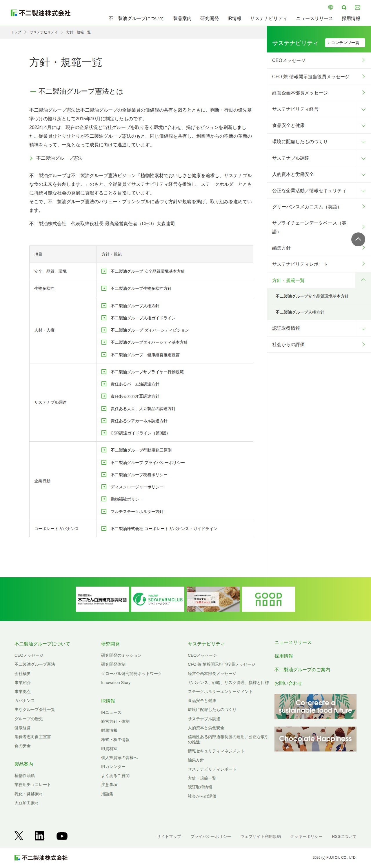Open クッキーポリシー footer link

click(x=306, y=836)
